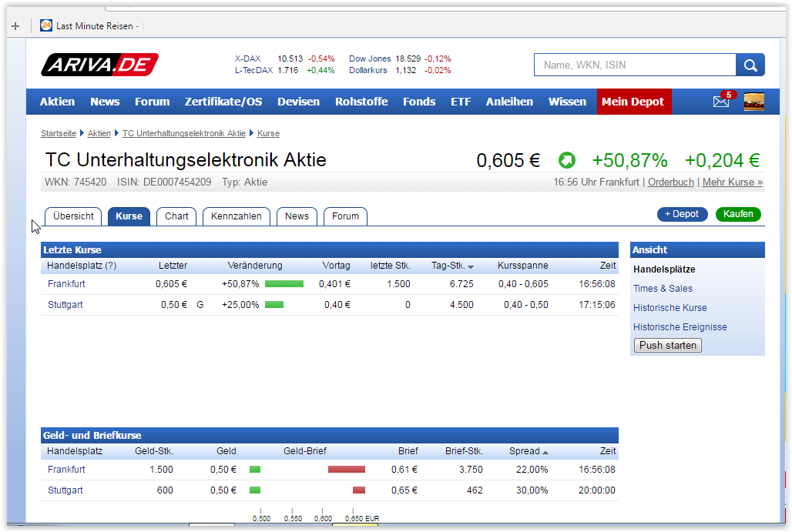This screenshot has height=532, width=792.
Task: Select the Kurse tab
Action: 129,216
